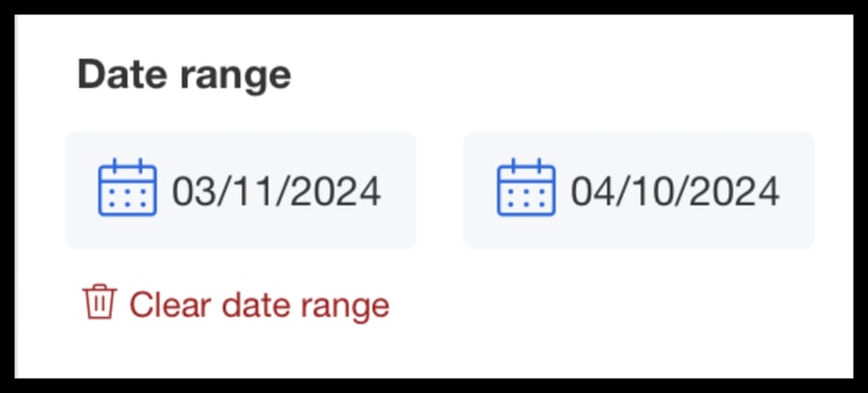Open the end date calendar picker icon
This screenshot has width=868, height=393.
pos(526,189)
